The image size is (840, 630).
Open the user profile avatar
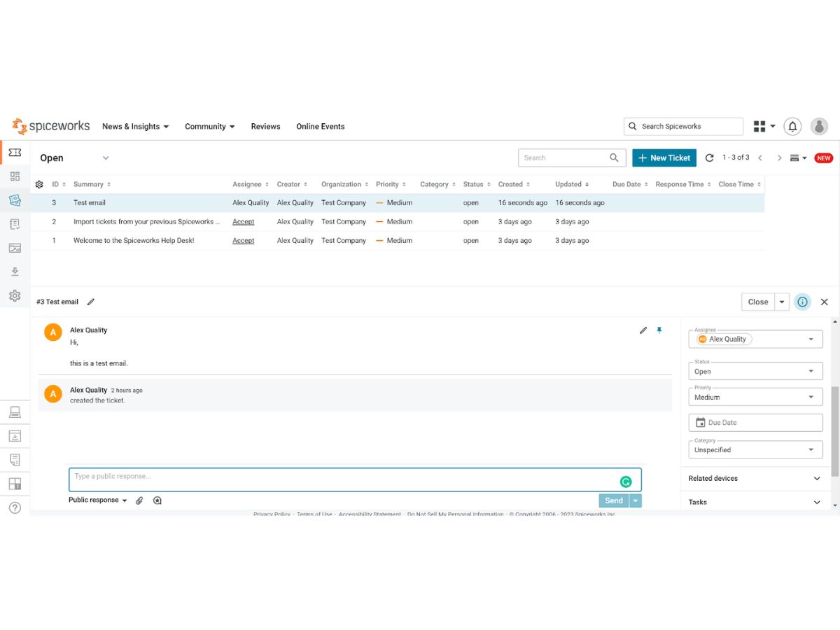tap(819, 127)
